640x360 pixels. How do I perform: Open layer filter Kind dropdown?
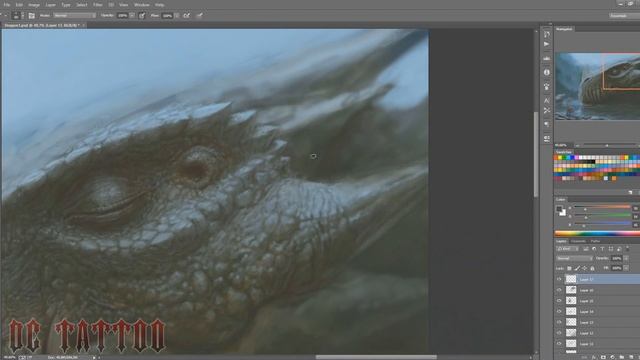(x=568, y=249)
